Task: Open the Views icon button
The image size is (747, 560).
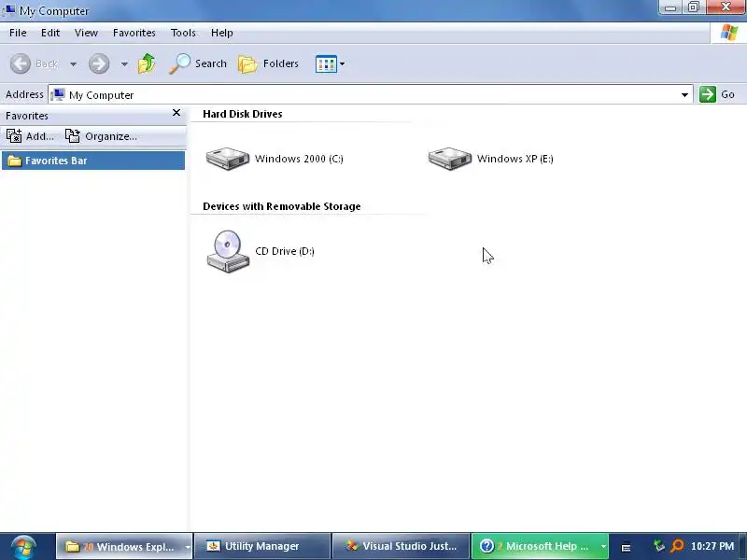Action: (x=326, y=63)
